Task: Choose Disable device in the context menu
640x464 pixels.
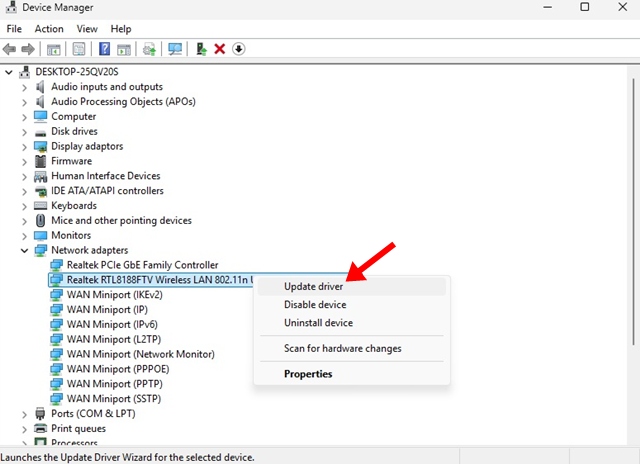Action: [315, 305]
